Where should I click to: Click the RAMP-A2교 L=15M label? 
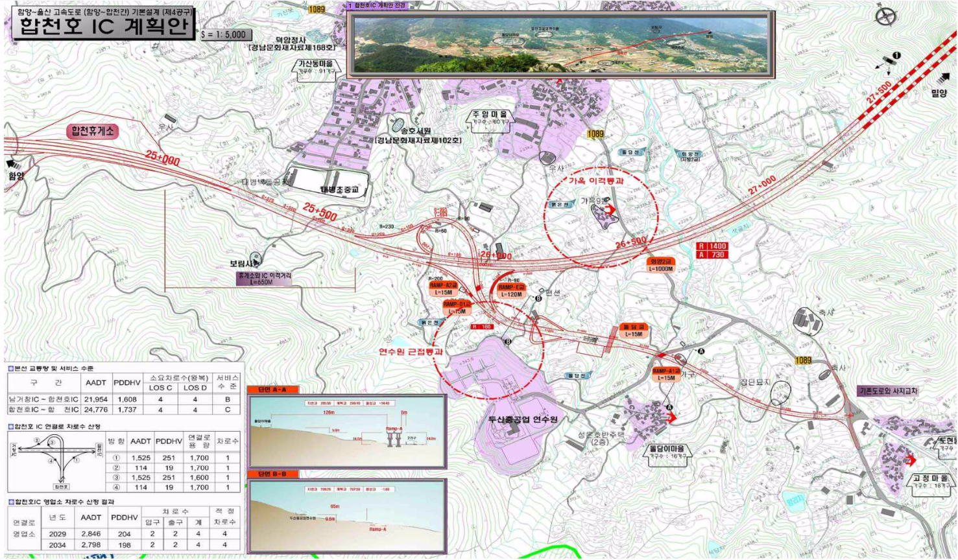(x=444, y=289)
